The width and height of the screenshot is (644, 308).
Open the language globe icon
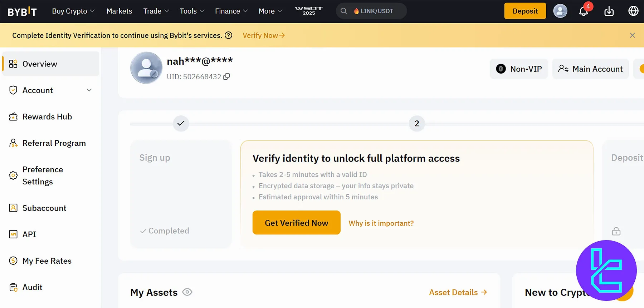coord(633,11)
